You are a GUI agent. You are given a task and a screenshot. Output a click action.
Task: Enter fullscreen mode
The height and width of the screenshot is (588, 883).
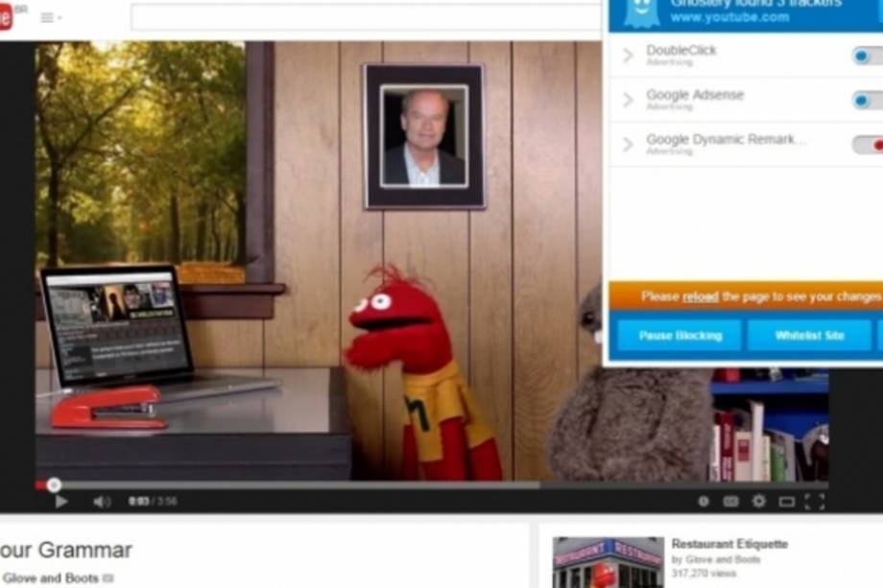(x=814, y=502)
